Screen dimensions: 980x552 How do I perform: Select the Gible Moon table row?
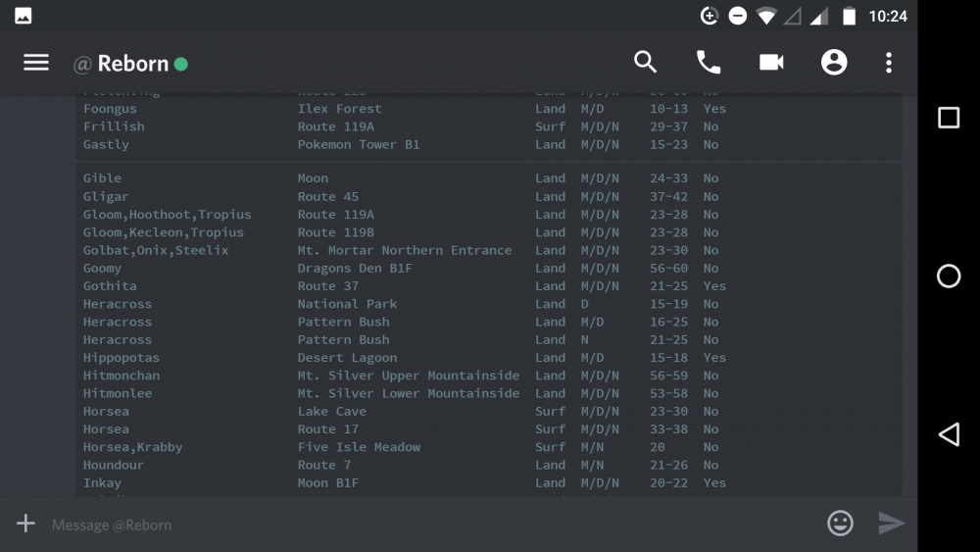click(402, 178)
